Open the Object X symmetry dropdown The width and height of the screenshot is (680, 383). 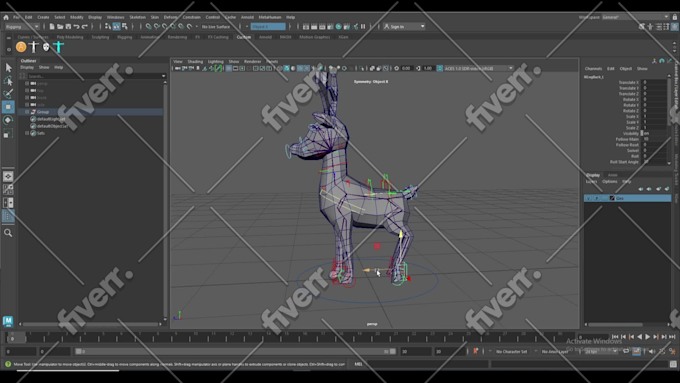(x=268, y=27)
